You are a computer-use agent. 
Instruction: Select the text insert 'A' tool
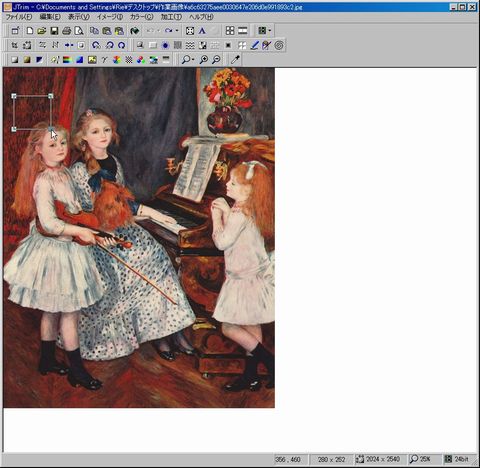202,31
